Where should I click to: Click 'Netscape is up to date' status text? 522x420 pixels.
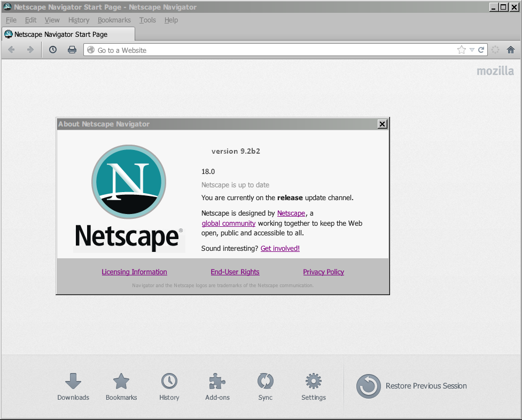tap(235, 185)
